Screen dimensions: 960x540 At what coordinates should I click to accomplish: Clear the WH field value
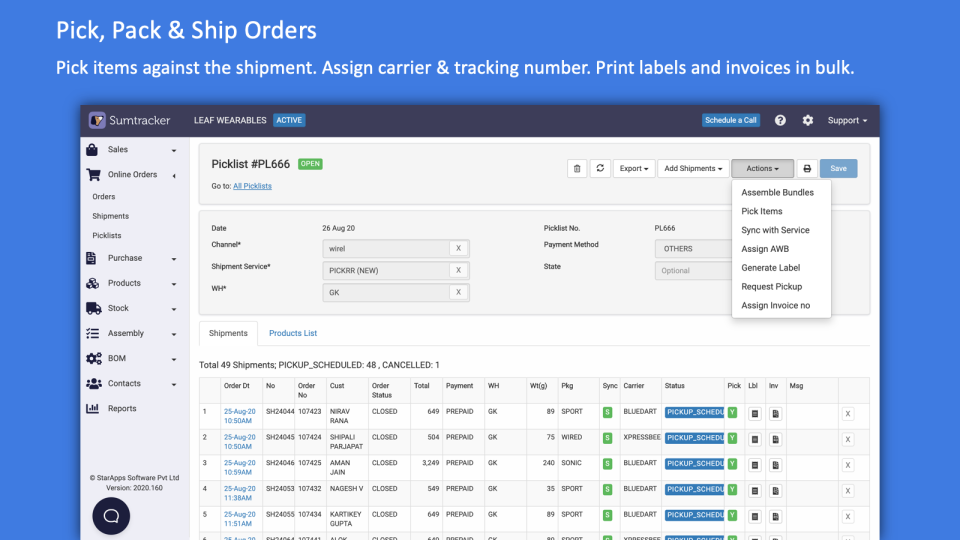(x=458, y=293)
